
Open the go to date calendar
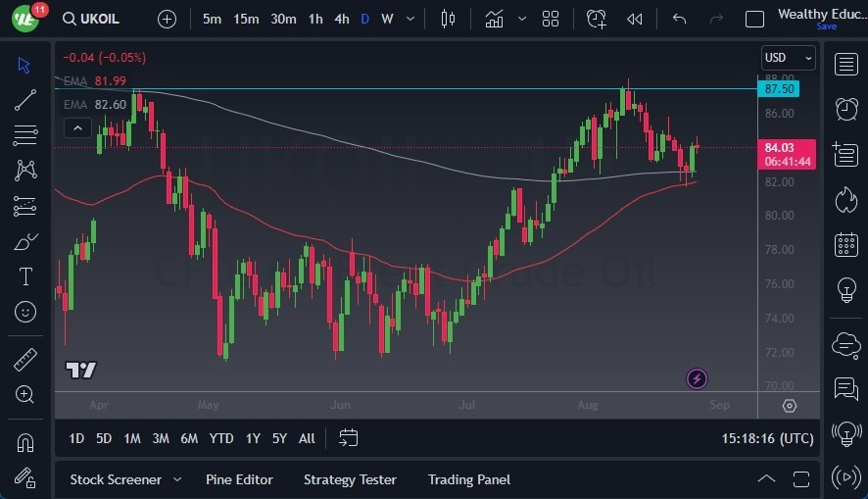click(x=348, y=438)
